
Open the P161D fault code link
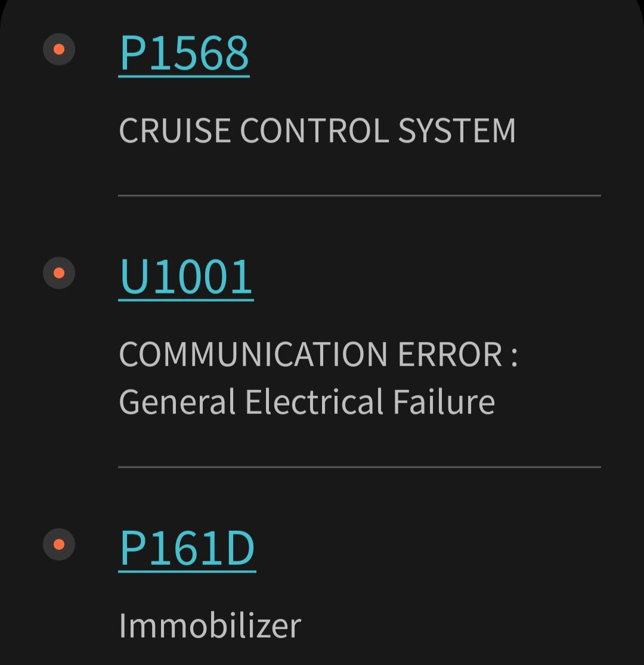[x=187, y=549]
